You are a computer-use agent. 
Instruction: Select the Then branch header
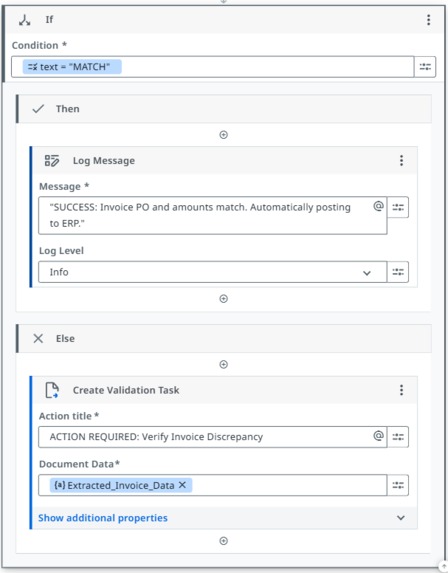tap(224, 109)
